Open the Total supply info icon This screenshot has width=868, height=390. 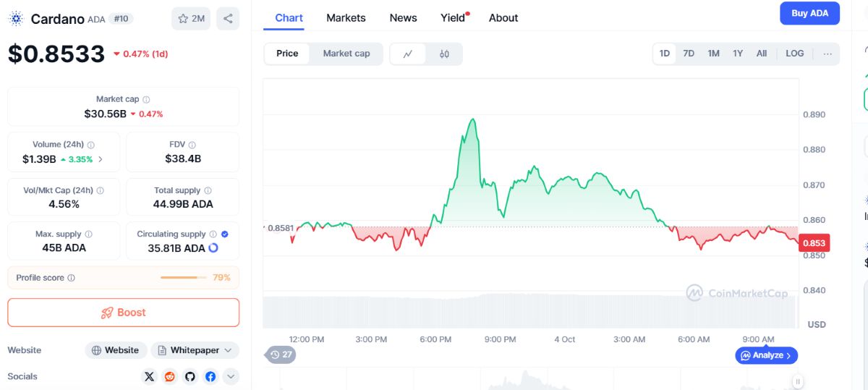click(208, 190)
